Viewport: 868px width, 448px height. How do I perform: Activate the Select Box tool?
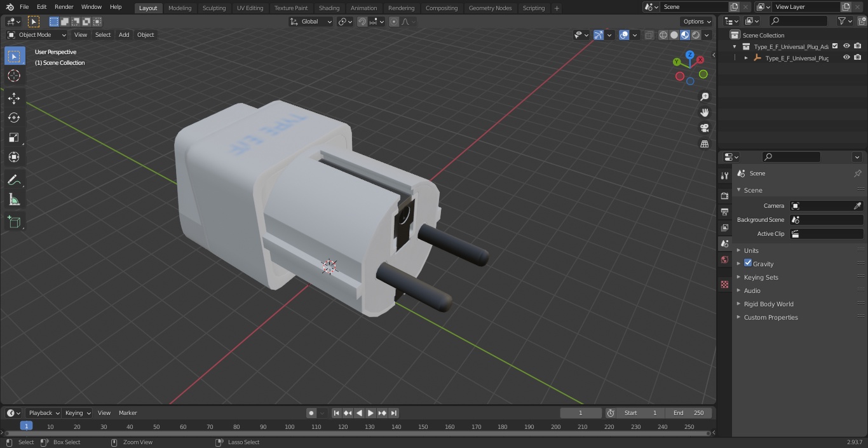(14, 56)
